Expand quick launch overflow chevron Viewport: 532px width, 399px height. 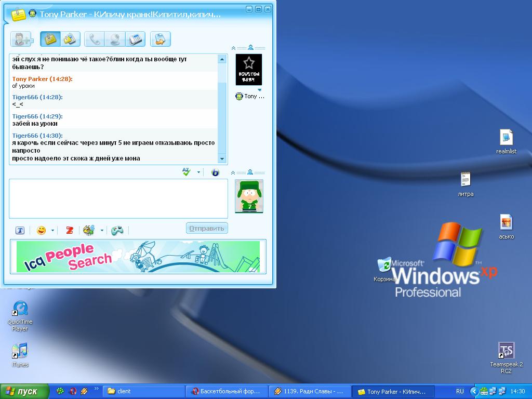96,389
